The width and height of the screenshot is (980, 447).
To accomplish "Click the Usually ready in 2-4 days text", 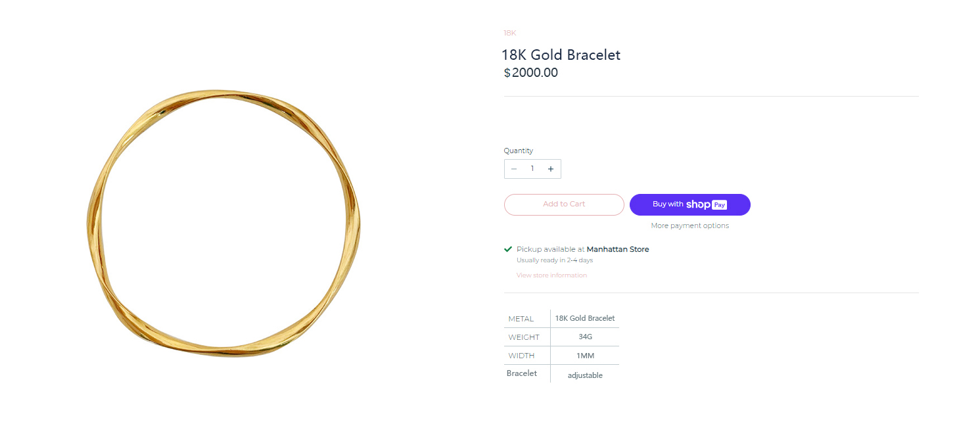I will (555, 260).
